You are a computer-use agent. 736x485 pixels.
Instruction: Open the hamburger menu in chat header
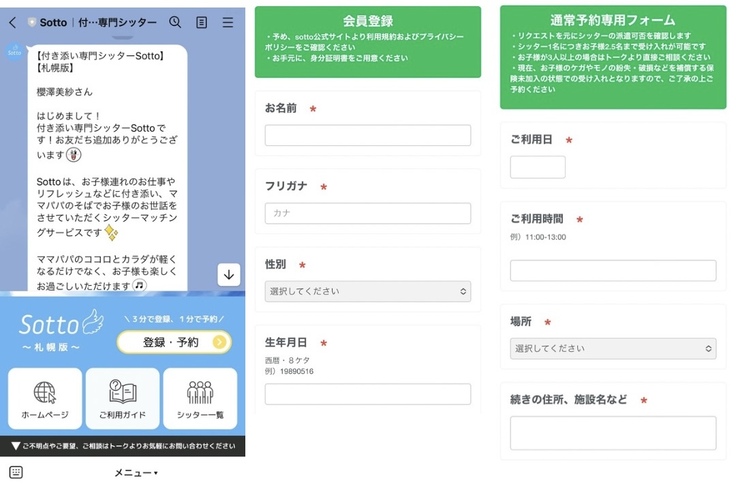[x=228, y=22]
